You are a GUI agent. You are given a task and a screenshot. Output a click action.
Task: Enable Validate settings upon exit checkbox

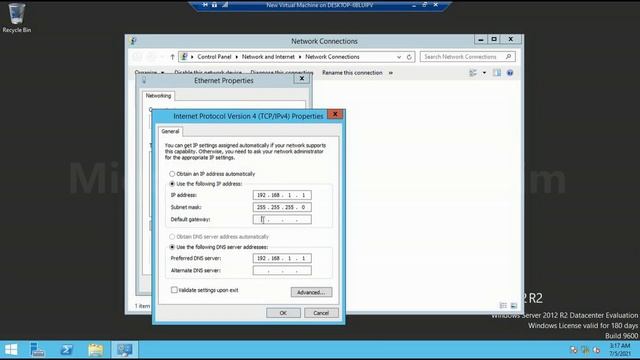click(x=174, y=290)
